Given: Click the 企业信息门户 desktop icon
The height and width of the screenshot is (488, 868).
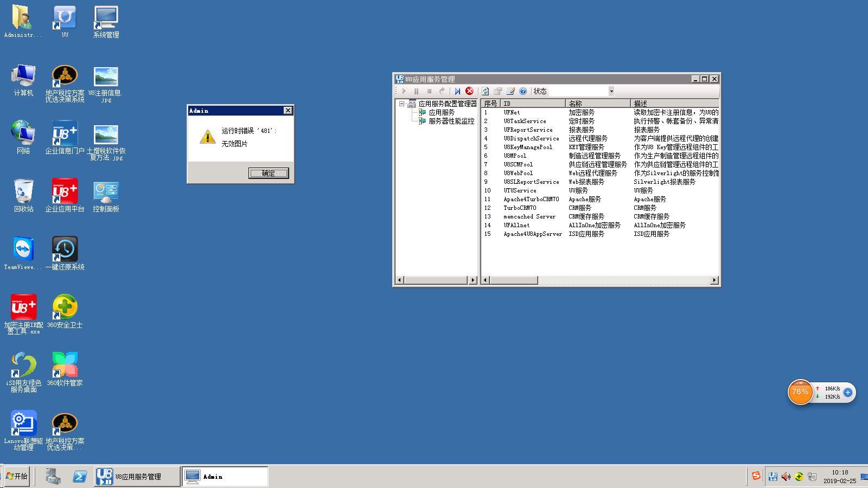Looking at the screenshot, I should pos(65,138).
